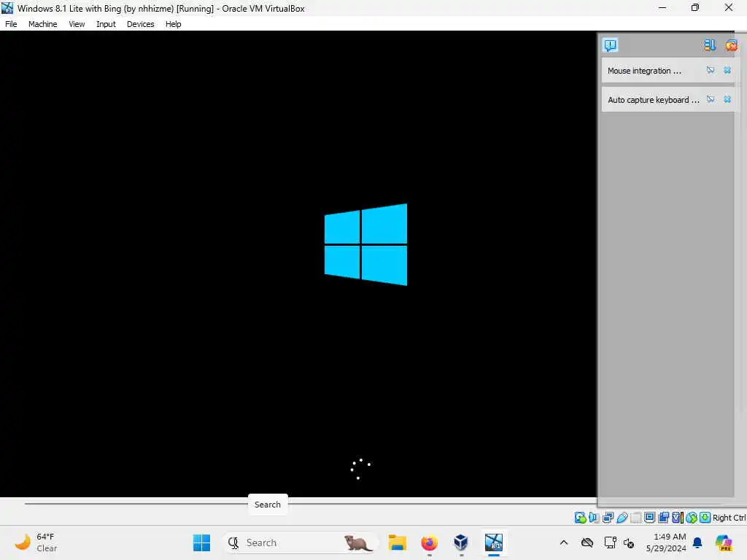Click the display monitor status icon

(649, 518)
